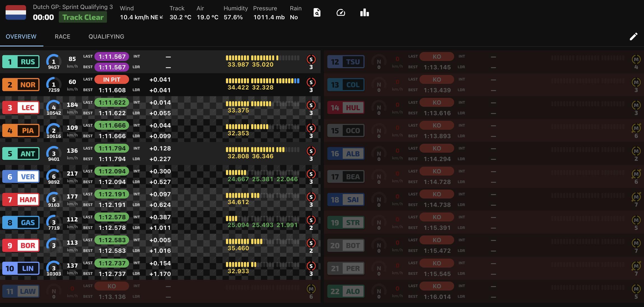Click the sector time 33.987 for RUS

coord(238,65)
